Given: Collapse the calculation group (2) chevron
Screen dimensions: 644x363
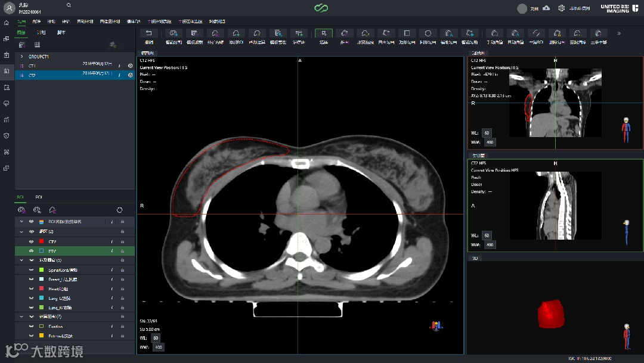Looking at the screenshot, I should tap(22, 317).
